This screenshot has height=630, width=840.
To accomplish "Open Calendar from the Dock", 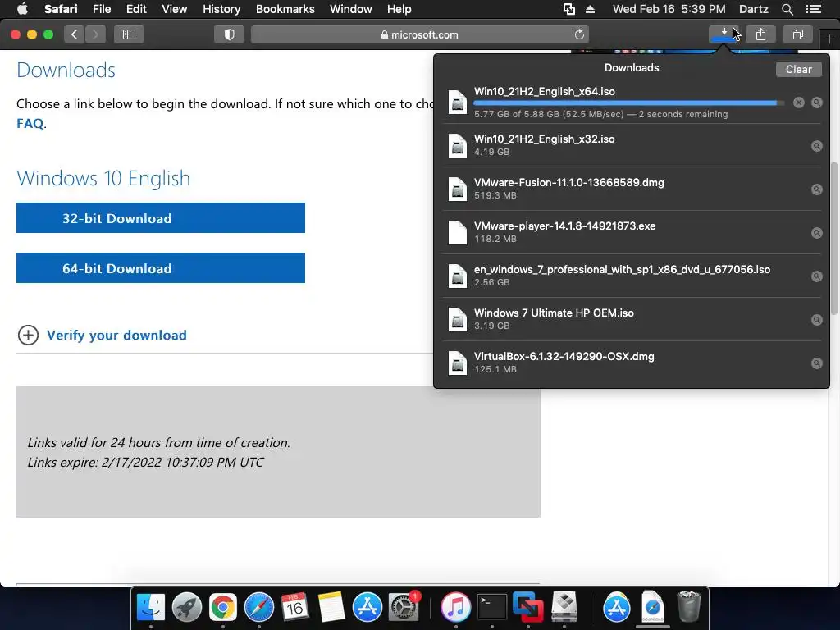I will (x=294, y=607).
